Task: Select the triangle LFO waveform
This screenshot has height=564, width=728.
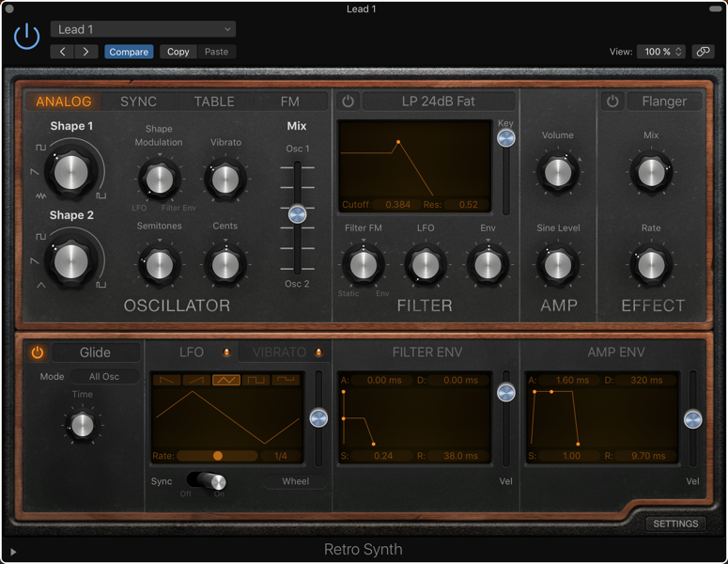Action: [x=226, y=380]
